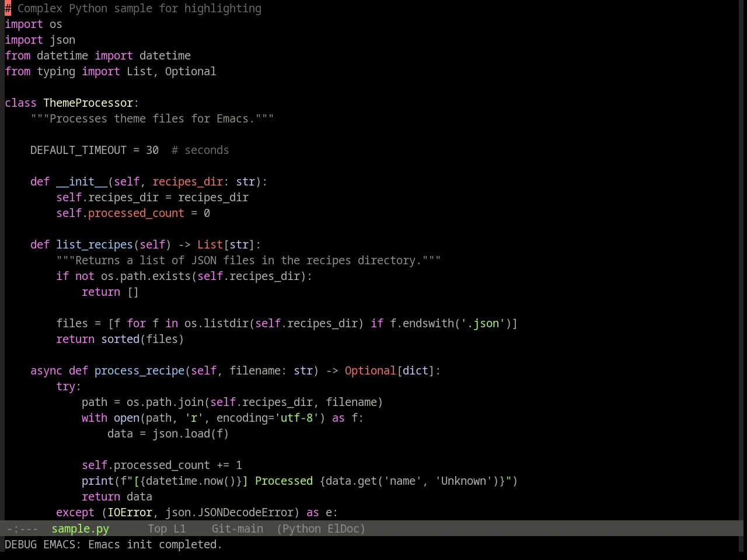Screen dimensions: 747x560
Task: Click the L1 line number indicator
Action: 180,528
